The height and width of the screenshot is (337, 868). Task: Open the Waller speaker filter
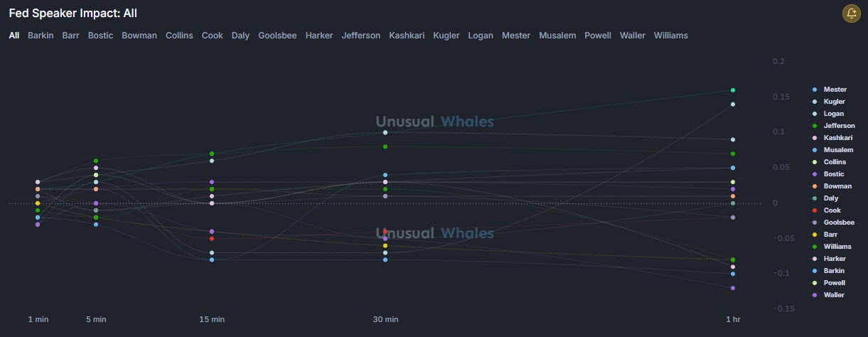pos(632,36)
